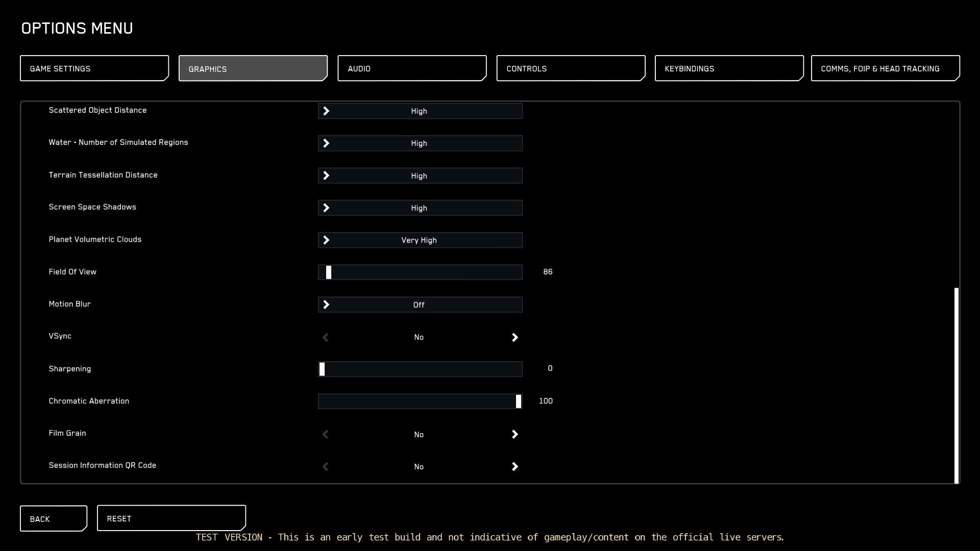Open the Keybindings tab
The height and width of the screenshot is (551, 980).
(x=729, y=68)
